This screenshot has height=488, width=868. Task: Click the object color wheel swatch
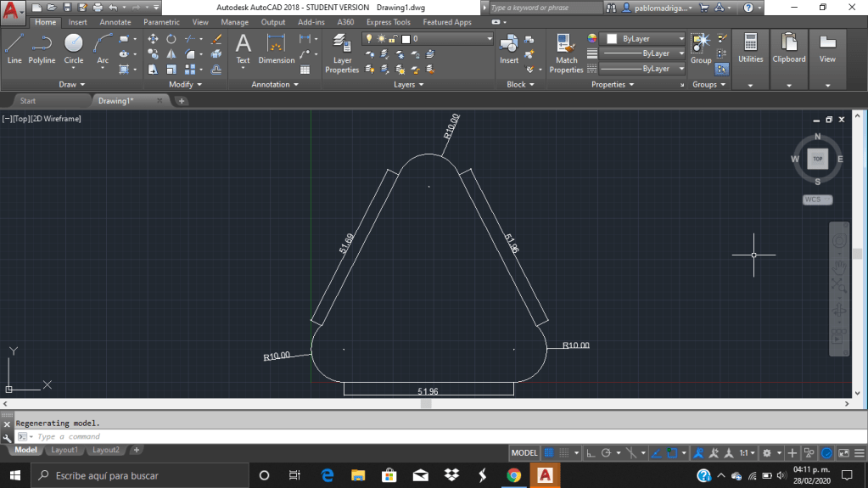[x=592, y=39]
